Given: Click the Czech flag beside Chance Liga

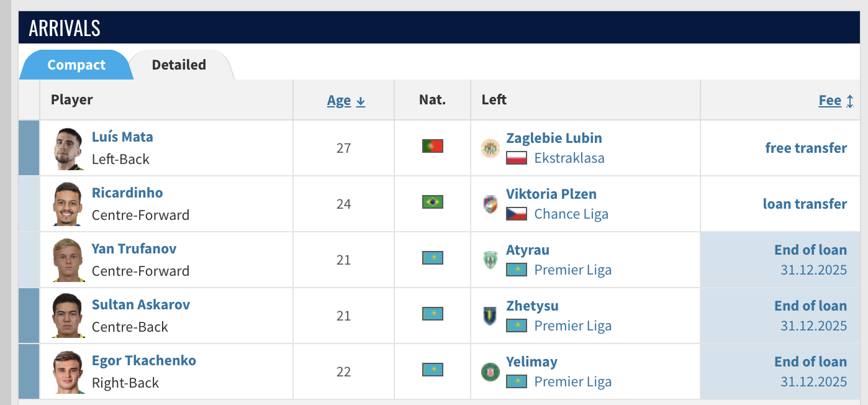Looking at the screenshot, I should pos(517,214).
